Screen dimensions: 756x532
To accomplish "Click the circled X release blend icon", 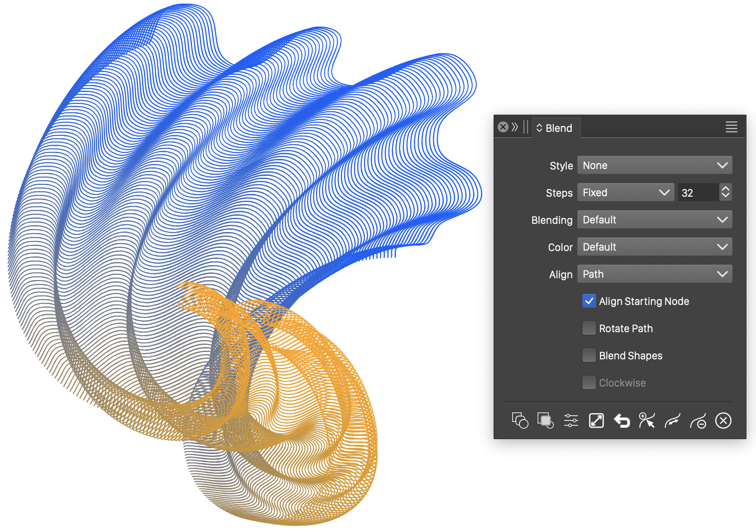I will coord(723,421).
